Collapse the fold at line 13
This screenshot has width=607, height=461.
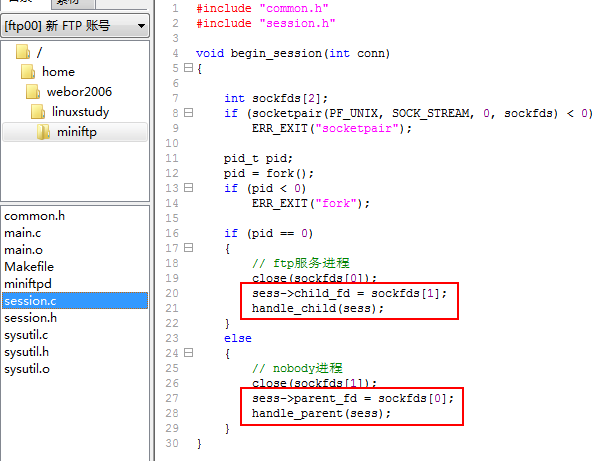pos(188,188)
